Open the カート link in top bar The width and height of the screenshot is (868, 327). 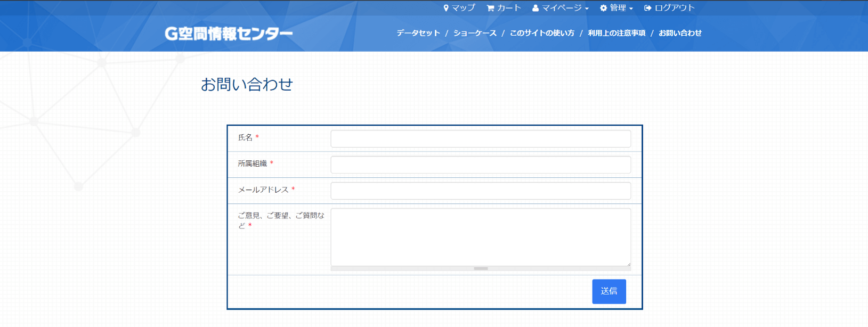pos(509,8)
